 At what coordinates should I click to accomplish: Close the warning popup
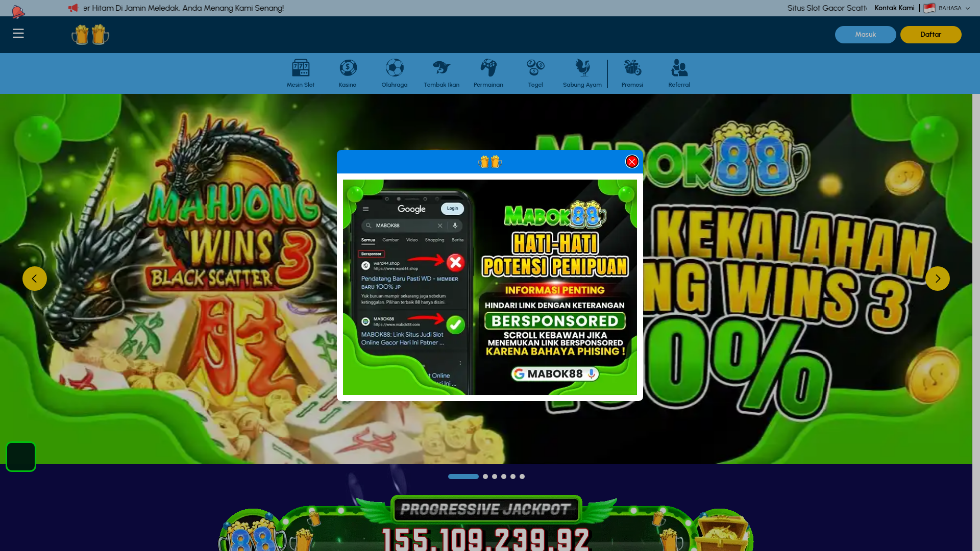(x=632, y=162)
